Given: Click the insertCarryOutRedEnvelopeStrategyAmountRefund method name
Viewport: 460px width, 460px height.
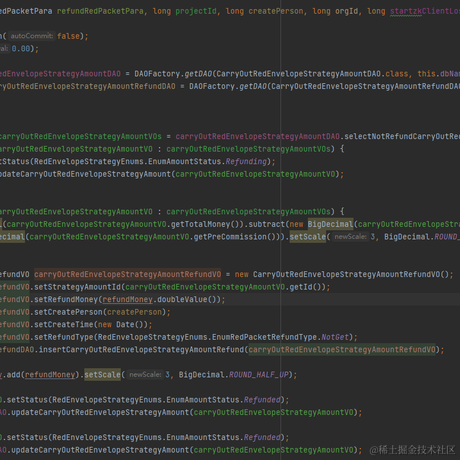Looking at the screenshot, I should click(141, 350).
